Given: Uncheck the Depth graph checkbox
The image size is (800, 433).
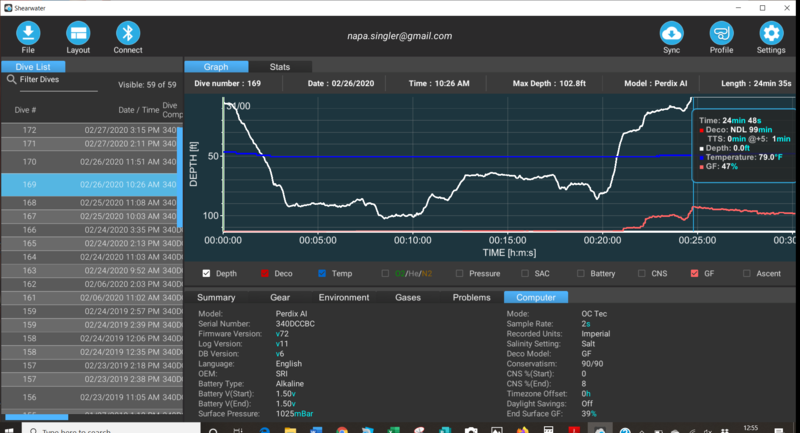Looking at the screenshot, I should [x=207, y=273].
